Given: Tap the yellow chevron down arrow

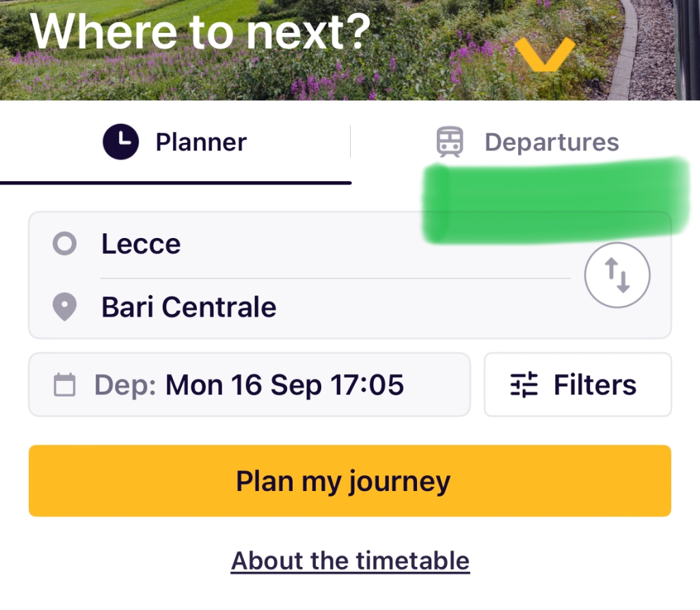Looking at the screenshot, I should click(x=545, y=55).
